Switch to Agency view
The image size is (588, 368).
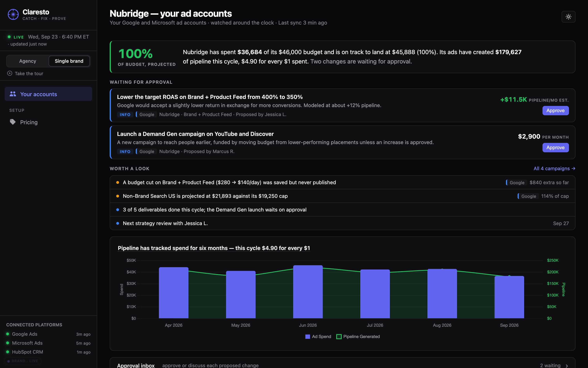coord(28,61)
